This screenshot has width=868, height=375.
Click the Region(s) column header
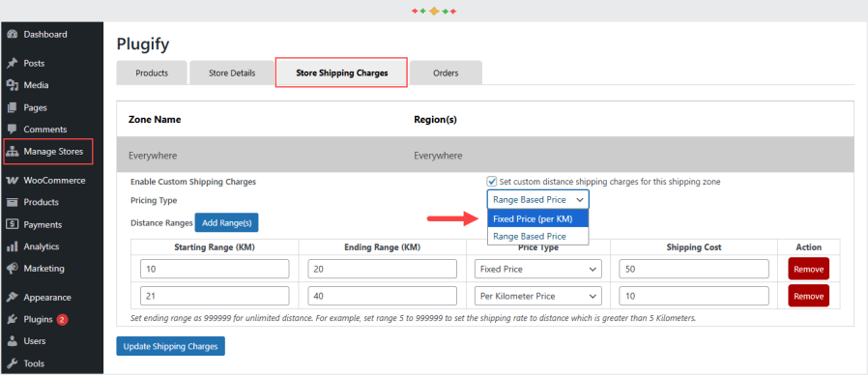point(435,119)
